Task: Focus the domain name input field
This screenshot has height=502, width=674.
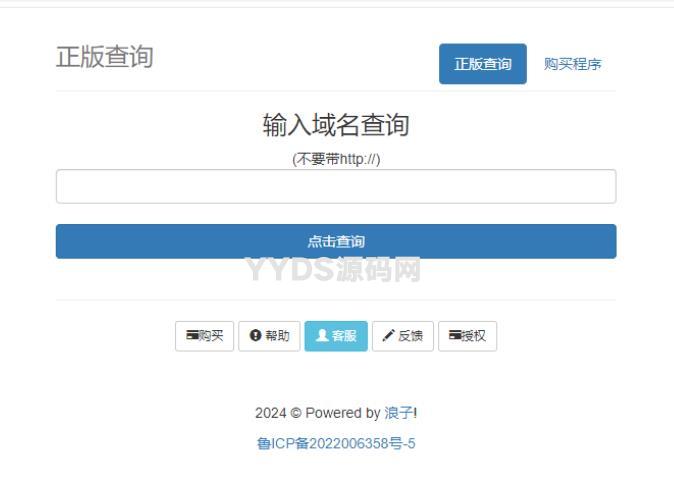Action: click(x=335, y=186)
